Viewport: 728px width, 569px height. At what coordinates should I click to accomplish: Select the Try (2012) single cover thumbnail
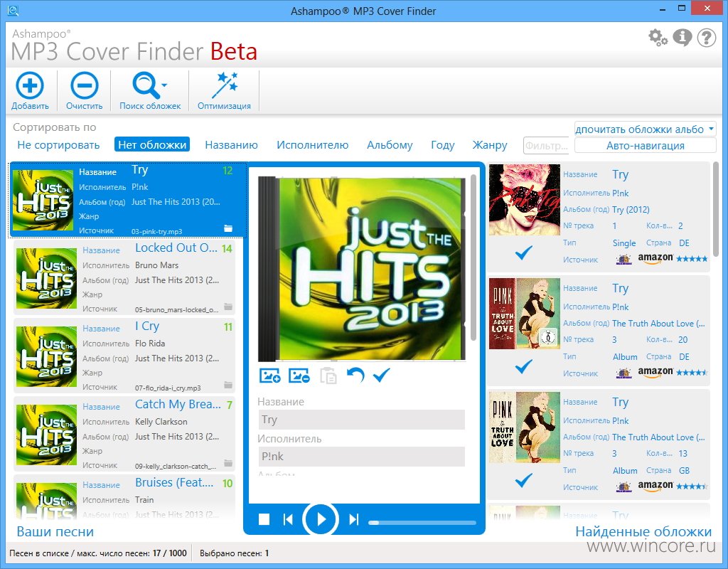point(524,200)
